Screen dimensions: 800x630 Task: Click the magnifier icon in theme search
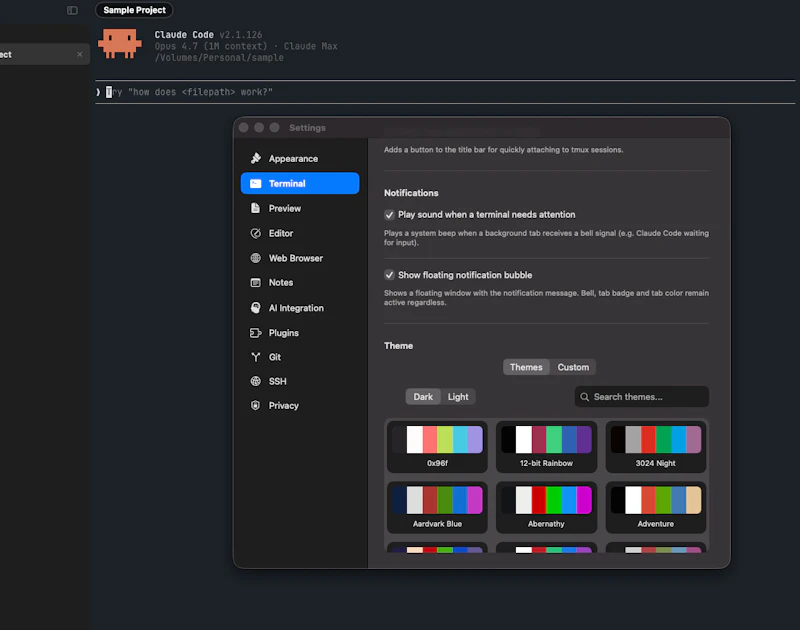pyautogui.click(x=585, y=397)
